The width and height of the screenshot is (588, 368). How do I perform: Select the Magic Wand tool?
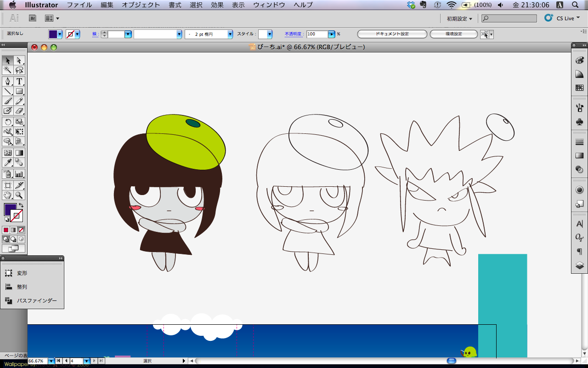point(8,70)
